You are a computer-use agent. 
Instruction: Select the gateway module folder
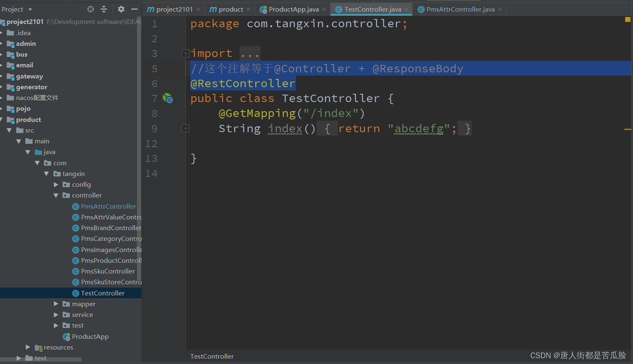click(x=29, y=76)
